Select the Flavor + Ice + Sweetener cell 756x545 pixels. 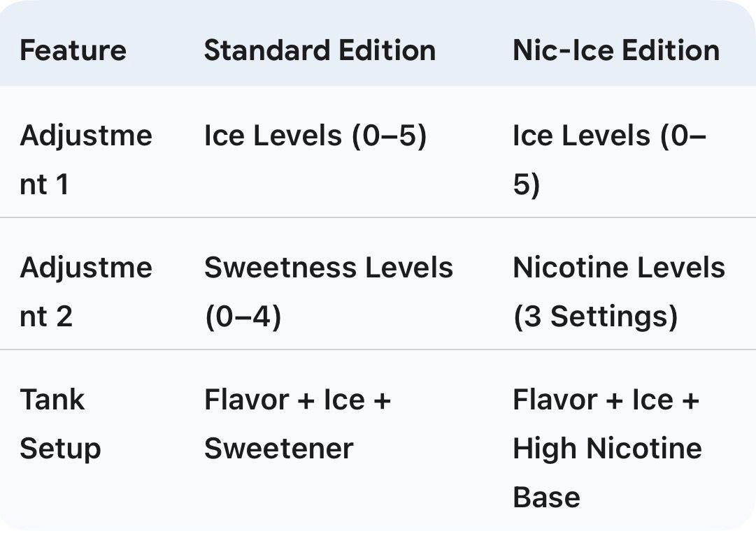pos(297,424)
